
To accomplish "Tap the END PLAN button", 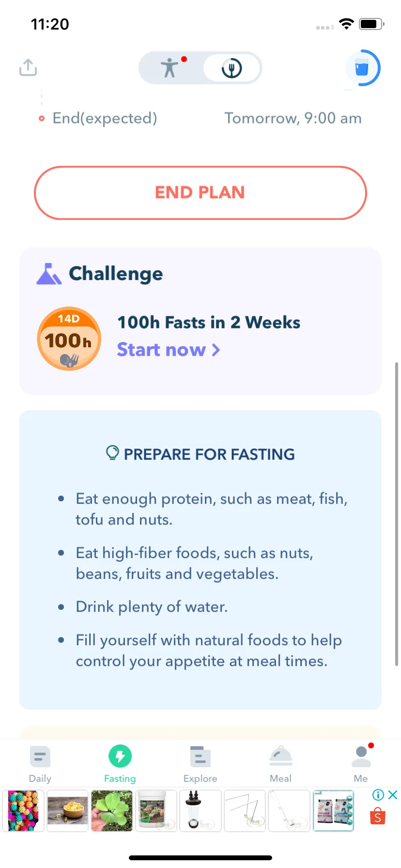I will (x=200, y=193).
